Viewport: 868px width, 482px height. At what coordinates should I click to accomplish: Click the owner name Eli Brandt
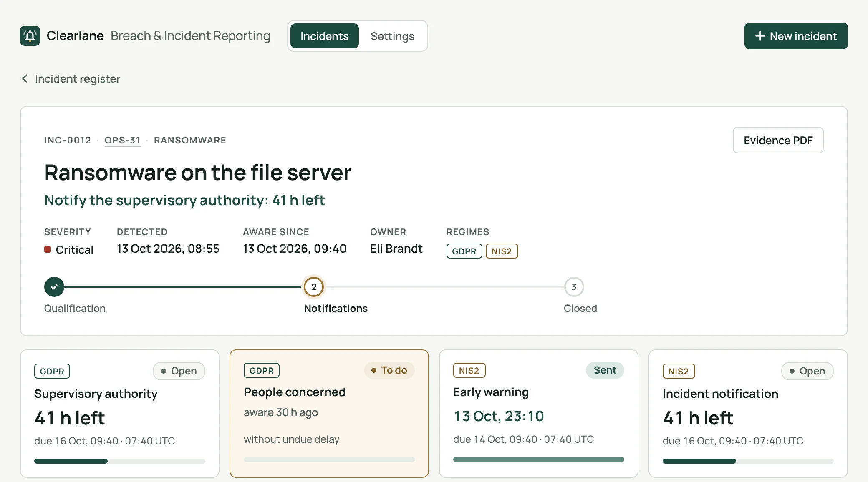(x=396, y=249)
